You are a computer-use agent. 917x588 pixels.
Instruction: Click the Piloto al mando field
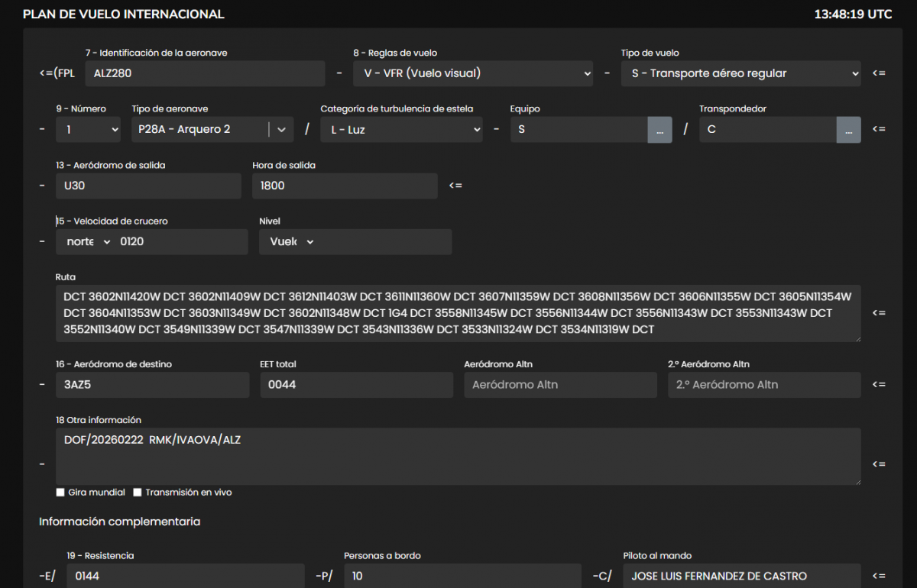(x=741, y=576)
